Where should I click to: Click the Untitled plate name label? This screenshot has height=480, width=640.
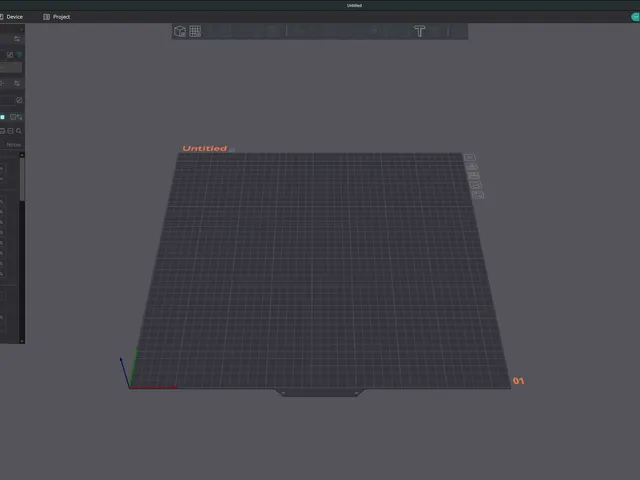204,148
